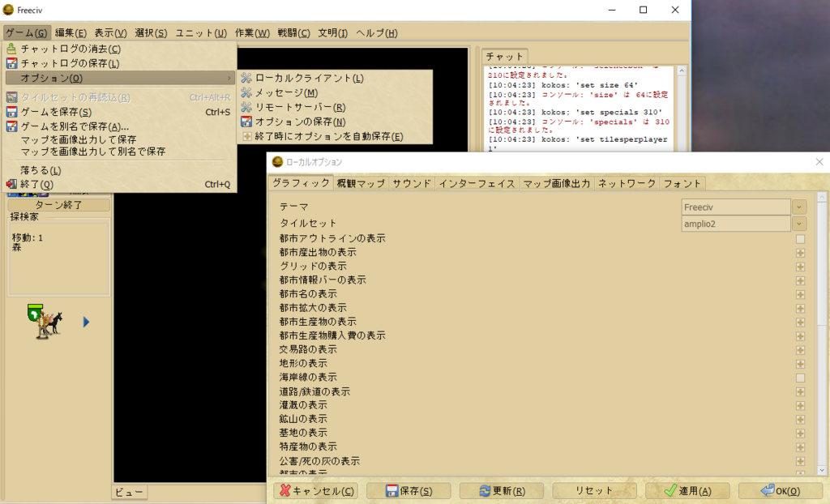Click the Freeciv theme combo field
The height and width of the screenshot is (504, 830).
point(736,207)
